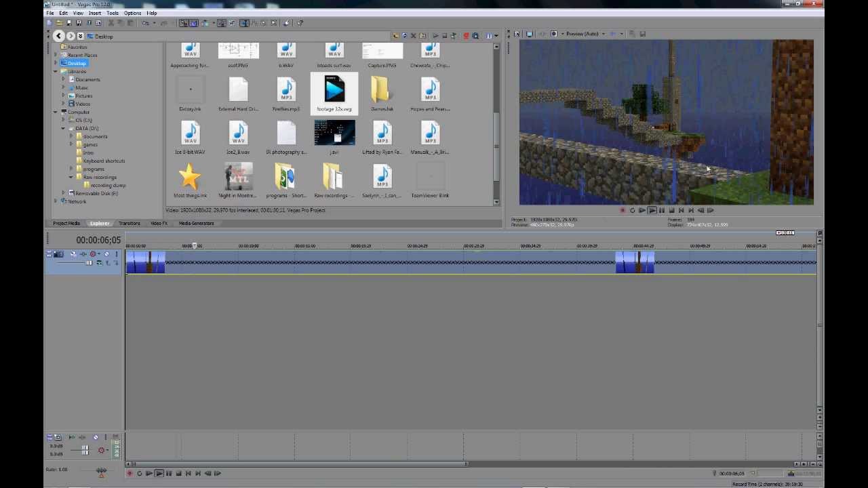Toggle Auto Ripple in main toolbar
Viewport: 868px width, 488px height.
205,23
